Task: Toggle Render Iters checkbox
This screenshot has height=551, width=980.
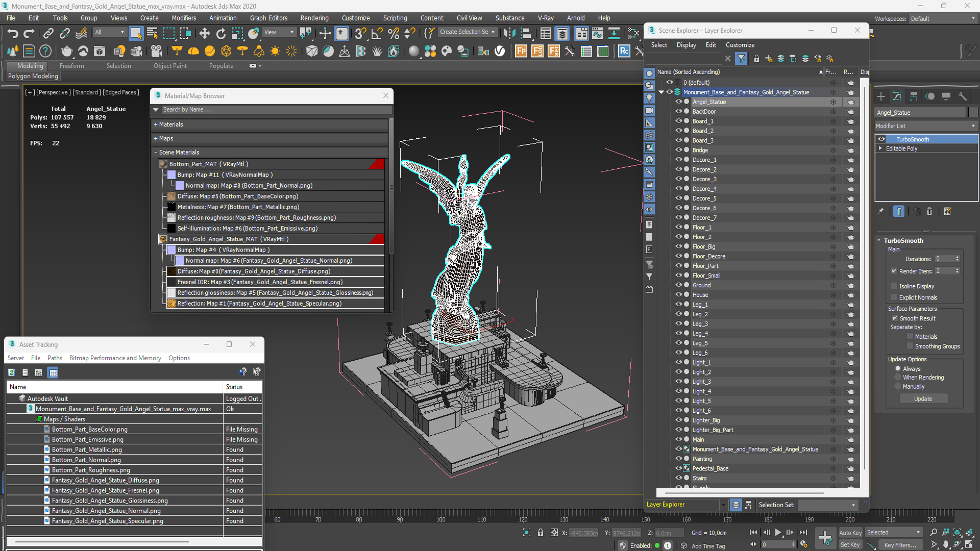Action: (x=894, y=271)
